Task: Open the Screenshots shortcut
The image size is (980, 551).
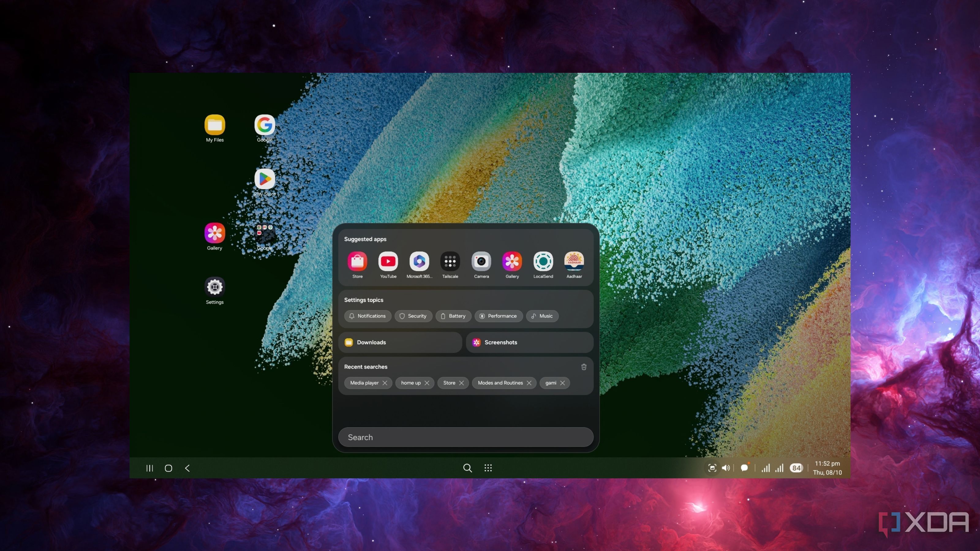Action: tap(530, 342)
